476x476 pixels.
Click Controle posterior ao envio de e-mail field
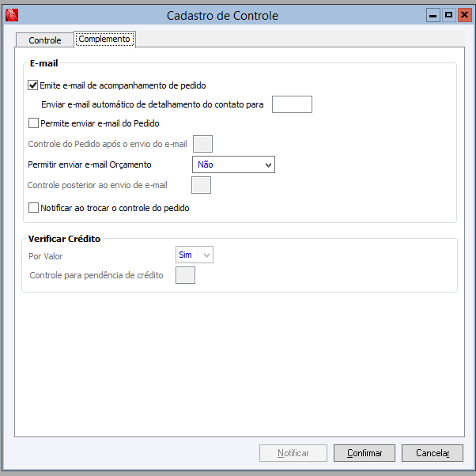coord(202,185)
